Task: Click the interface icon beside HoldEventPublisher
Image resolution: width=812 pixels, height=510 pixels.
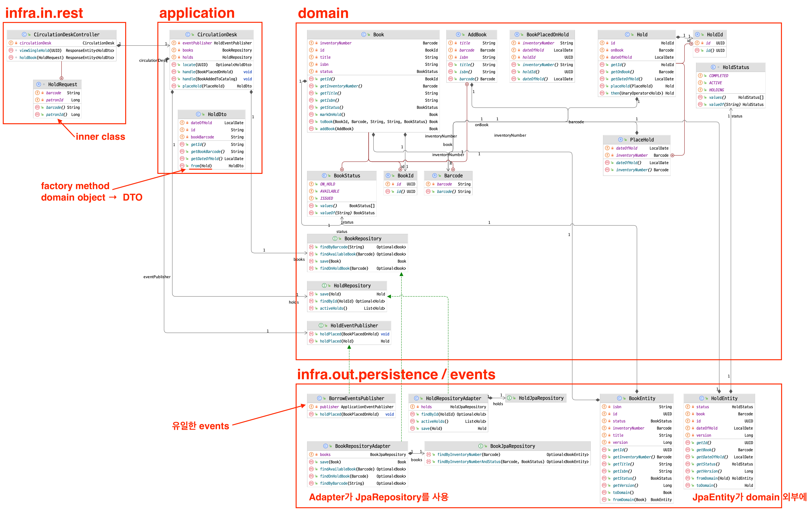Action: [x=321, y=325]
